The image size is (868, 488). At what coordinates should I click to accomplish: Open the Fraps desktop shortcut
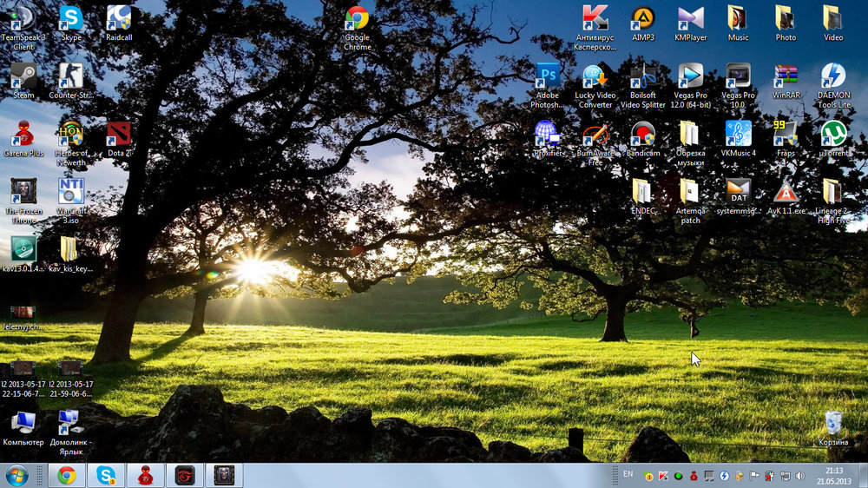pyautogui.click(x=786, y=133)
